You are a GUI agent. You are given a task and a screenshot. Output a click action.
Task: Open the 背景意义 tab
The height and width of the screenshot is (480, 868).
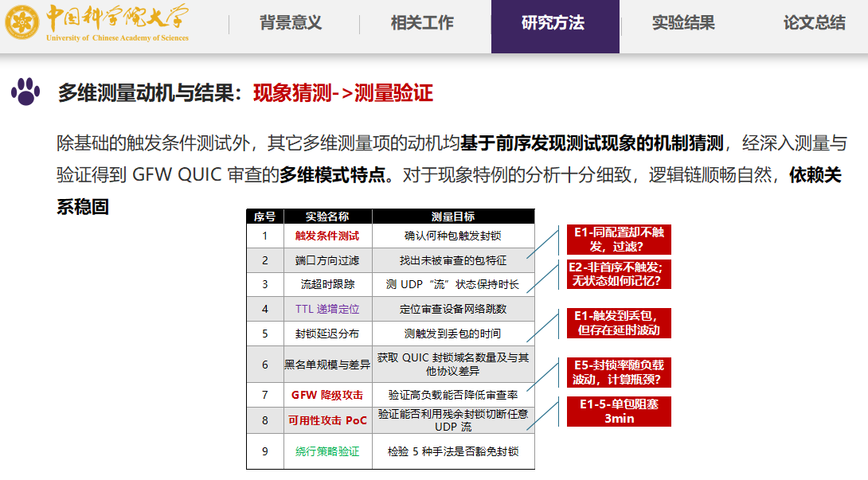coord(291,23)
